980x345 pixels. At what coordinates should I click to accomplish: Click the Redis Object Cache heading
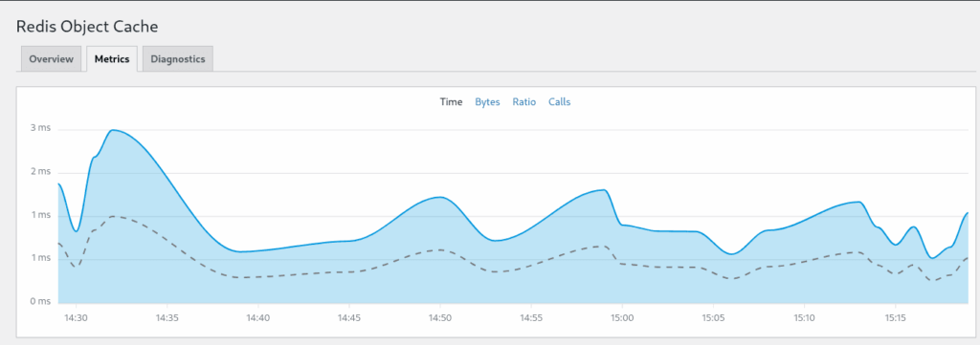click(87, 26)
